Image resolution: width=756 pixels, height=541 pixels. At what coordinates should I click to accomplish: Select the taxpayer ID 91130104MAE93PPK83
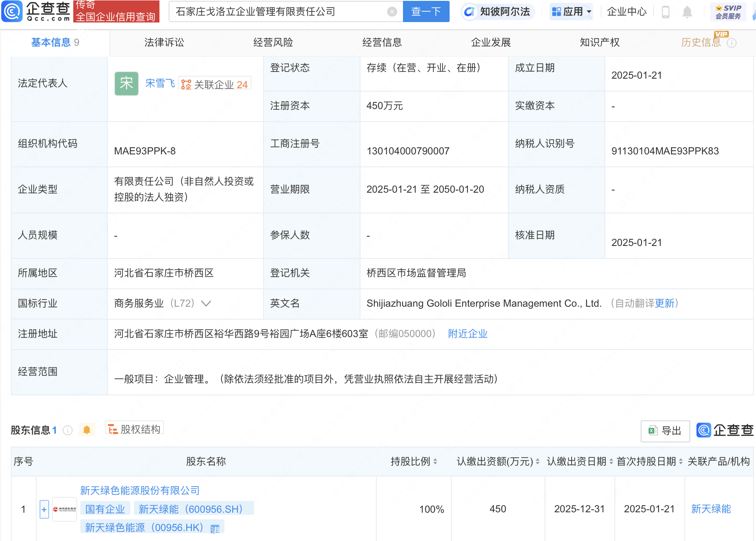(x=665, y=151)
